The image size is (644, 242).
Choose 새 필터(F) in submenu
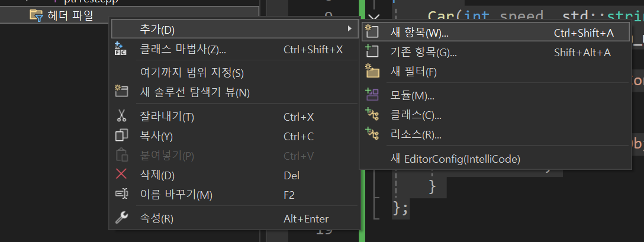click(495, 72)
